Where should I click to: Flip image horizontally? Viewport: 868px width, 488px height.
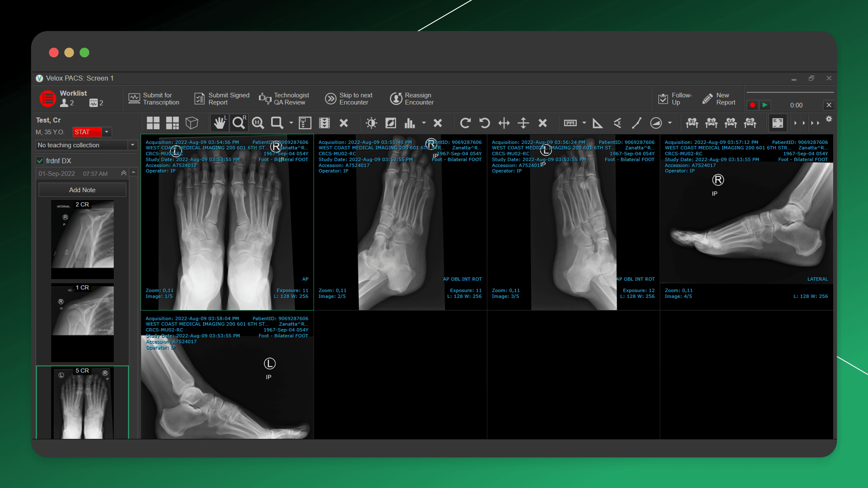tap(504, 123)
